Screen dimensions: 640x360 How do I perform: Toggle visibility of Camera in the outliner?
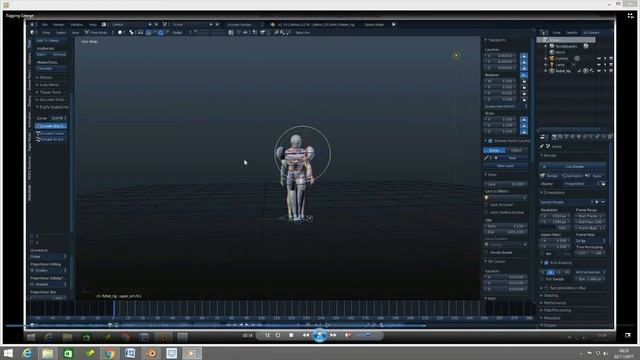pos(599,59)
